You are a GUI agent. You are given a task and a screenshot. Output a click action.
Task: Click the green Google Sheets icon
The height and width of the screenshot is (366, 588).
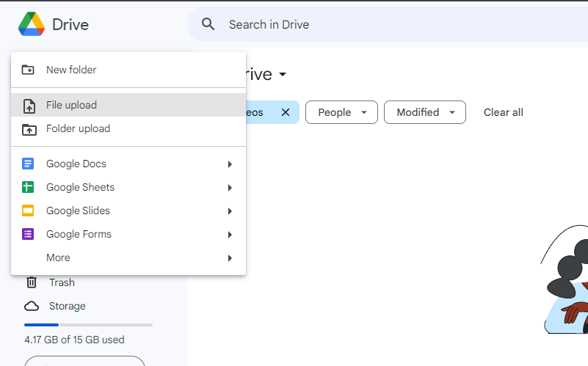28,187
